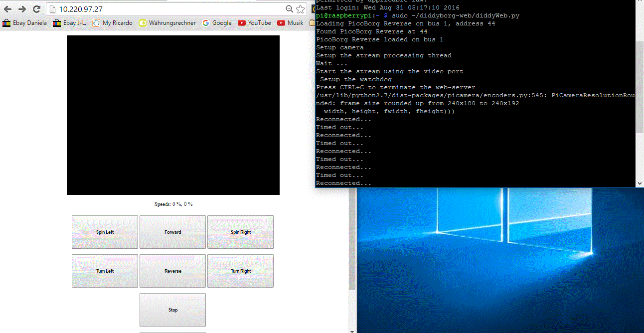Image resolution: width=644 pixels, height=333 pixels.
Task: Click the browser Back arrow
Action: (8, 9)
